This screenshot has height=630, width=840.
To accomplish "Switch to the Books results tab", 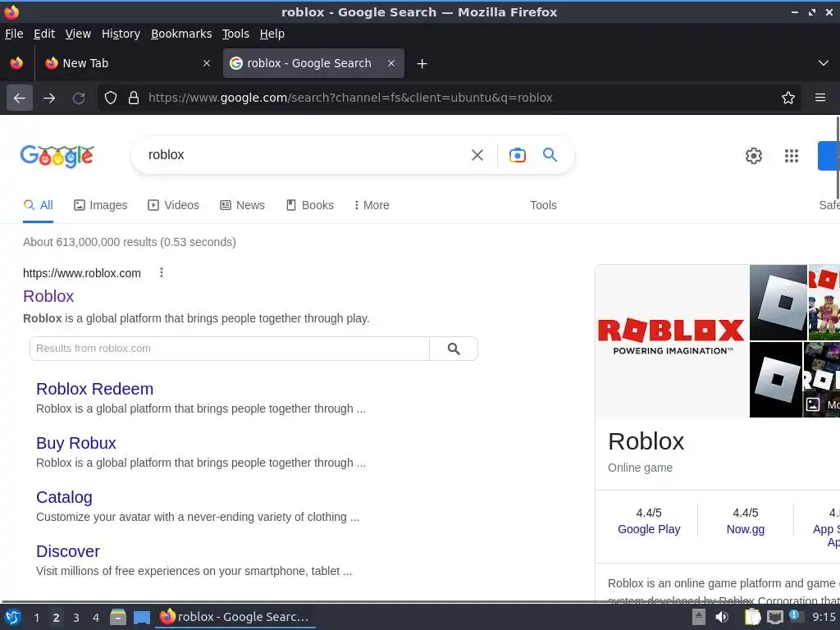I will (309, 205).
